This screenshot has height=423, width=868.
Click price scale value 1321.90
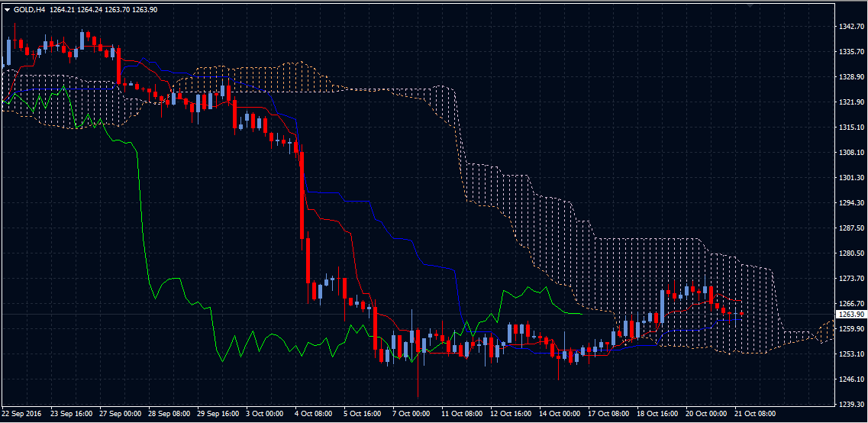tap(851, 102)
